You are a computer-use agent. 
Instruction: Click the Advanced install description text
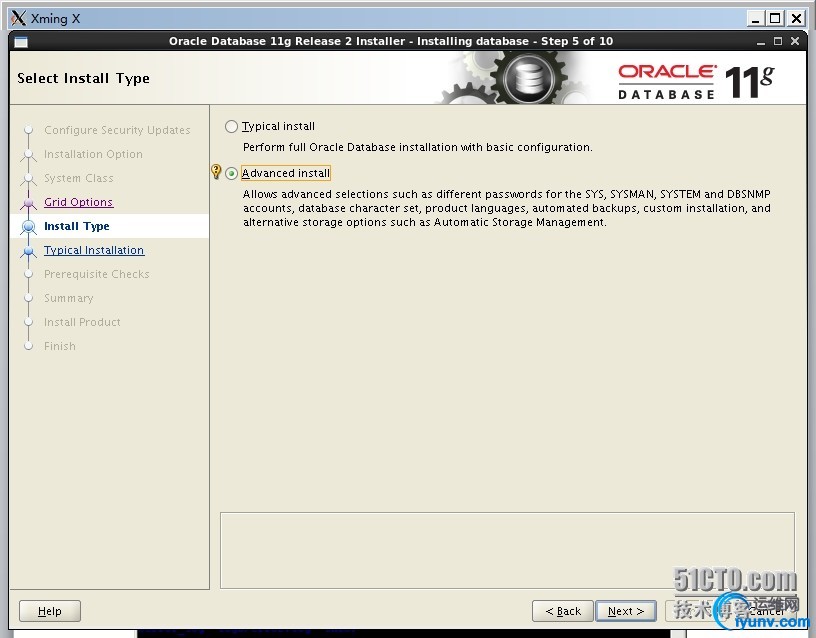(x=507, y=208)
